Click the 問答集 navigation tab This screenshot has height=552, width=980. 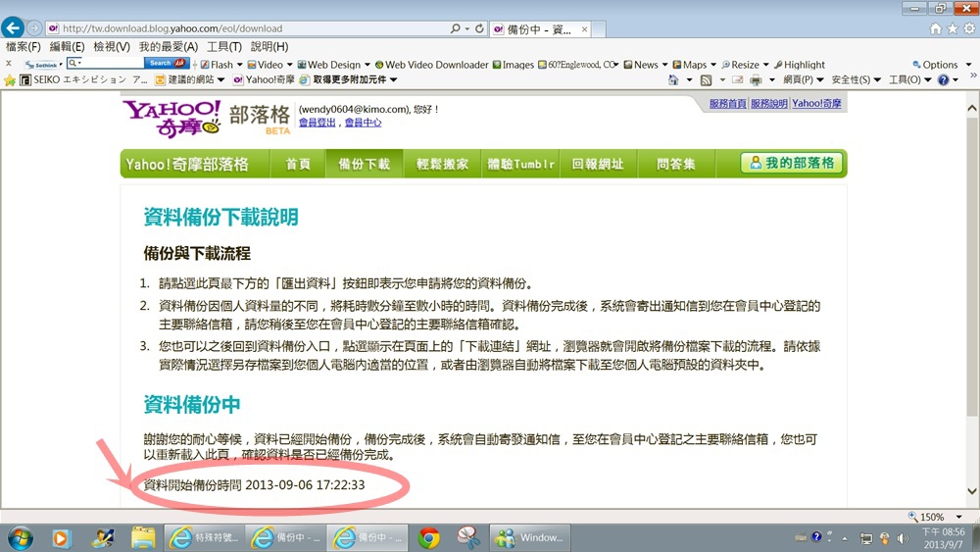[x=675, y=164]
